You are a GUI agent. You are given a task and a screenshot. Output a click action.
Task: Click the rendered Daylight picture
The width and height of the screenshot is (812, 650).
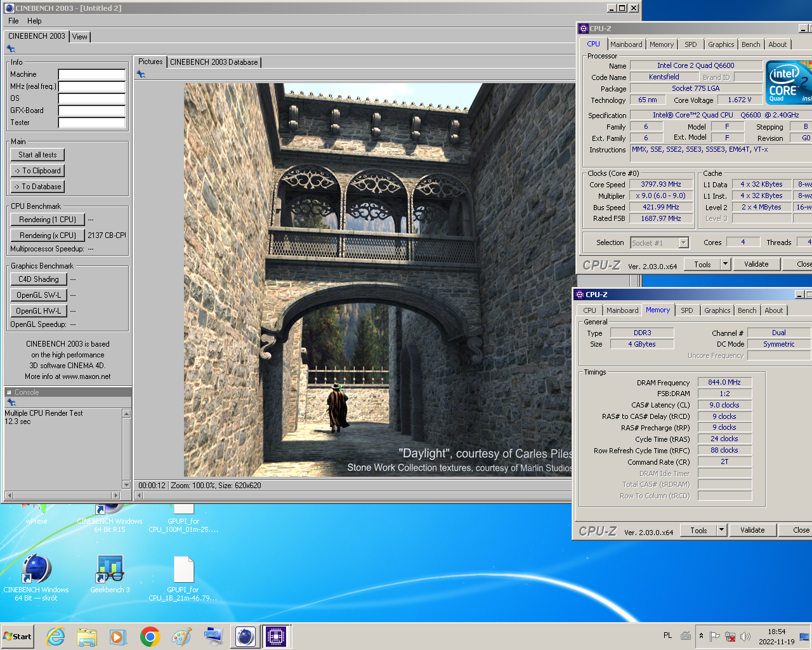click(x=379, y=280)
